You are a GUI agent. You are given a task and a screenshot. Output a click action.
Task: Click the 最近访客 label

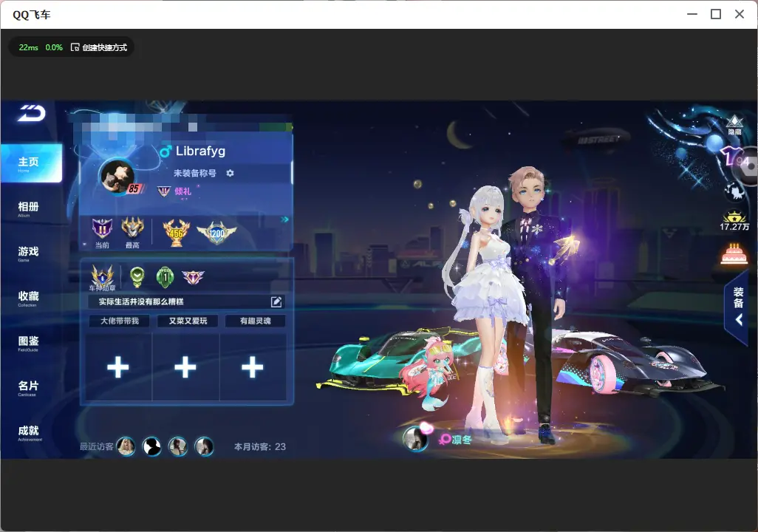96,447
